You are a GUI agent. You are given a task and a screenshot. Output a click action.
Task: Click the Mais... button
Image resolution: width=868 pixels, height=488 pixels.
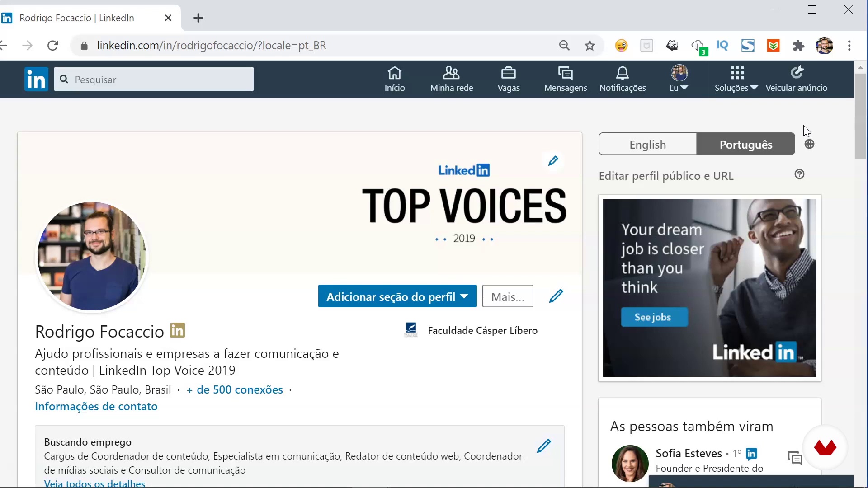click(508, 296)
